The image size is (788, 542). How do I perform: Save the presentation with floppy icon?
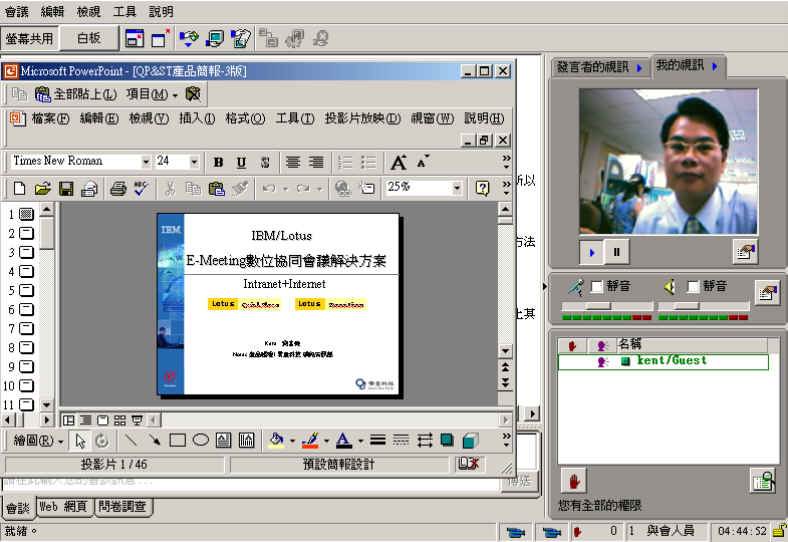(x=66, y=189)
